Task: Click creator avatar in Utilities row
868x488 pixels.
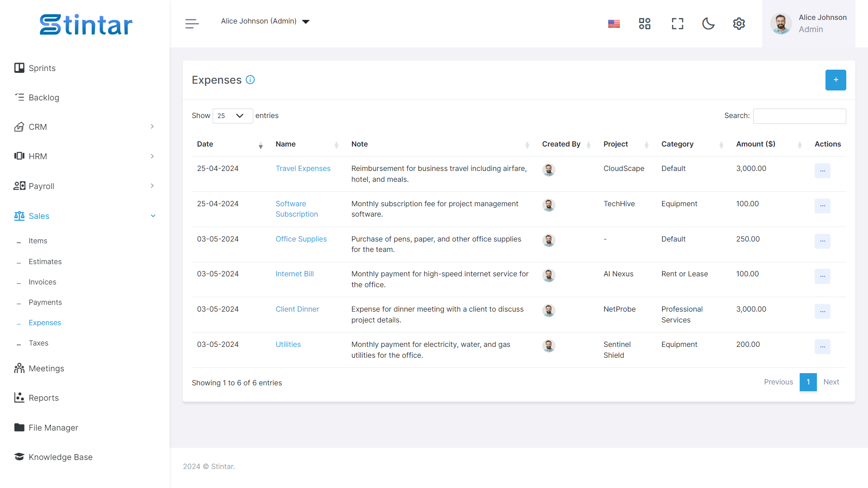Action: tap(548, 346)
